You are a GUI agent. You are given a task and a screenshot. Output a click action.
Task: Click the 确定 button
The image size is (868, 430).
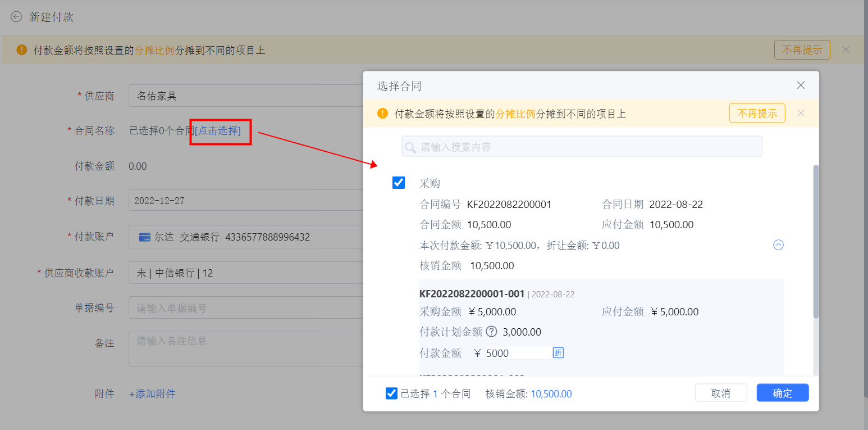pos(783,393)
